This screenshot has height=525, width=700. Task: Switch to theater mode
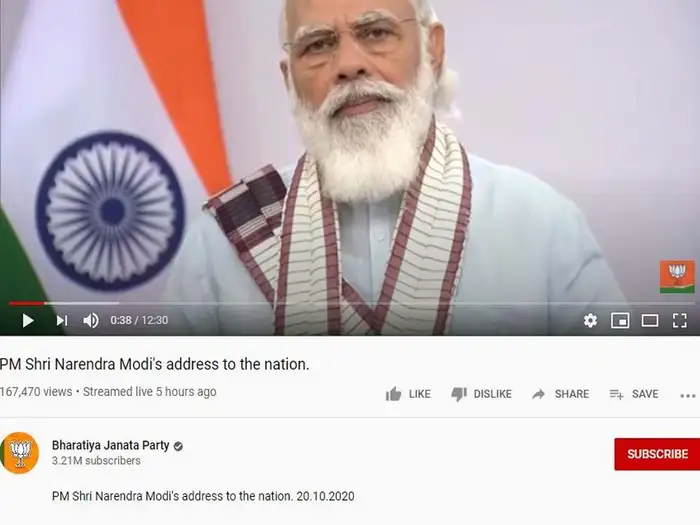(650, 321)
